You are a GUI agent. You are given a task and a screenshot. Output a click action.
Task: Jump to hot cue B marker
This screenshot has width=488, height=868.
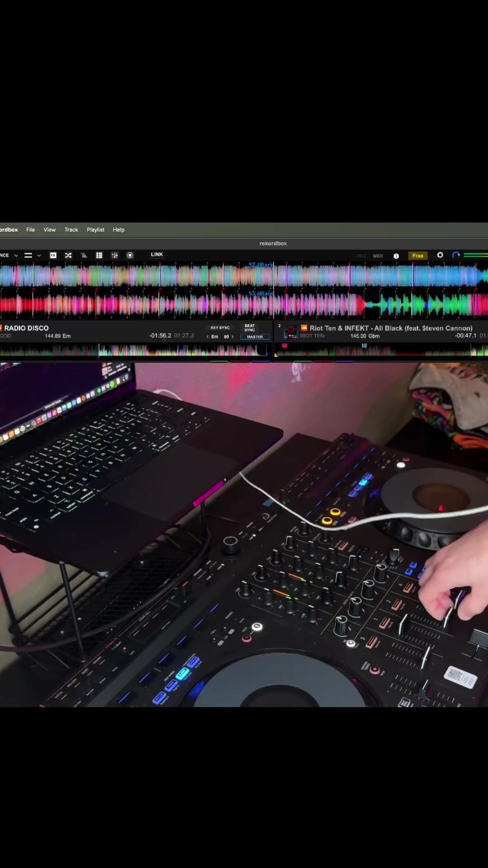364,345
